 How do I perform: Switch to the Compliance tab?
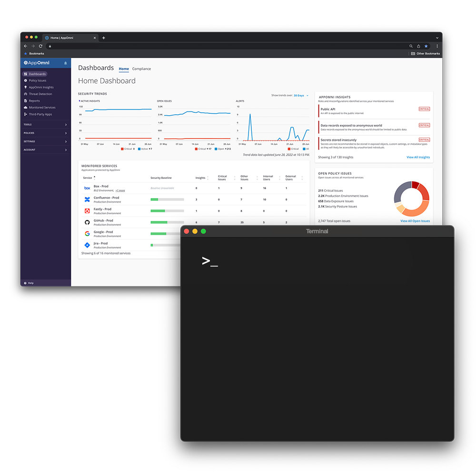(141, 69)
